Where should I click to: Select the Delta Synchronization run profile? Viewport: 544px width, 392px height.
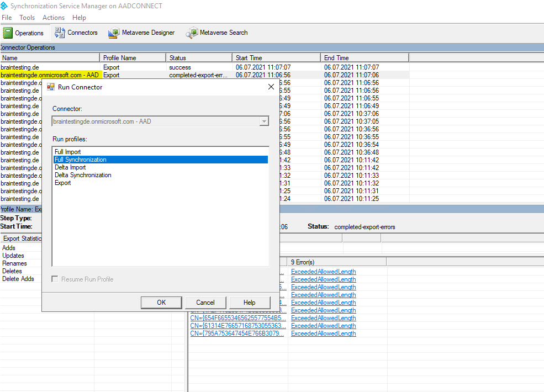[83, 175]
